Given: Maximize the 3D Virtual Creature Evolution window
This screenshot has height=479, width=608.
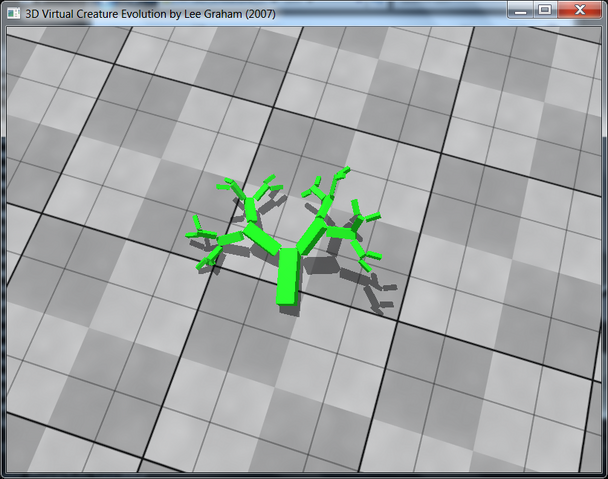Looking at the screenshot, I should (x=545, y=10).
